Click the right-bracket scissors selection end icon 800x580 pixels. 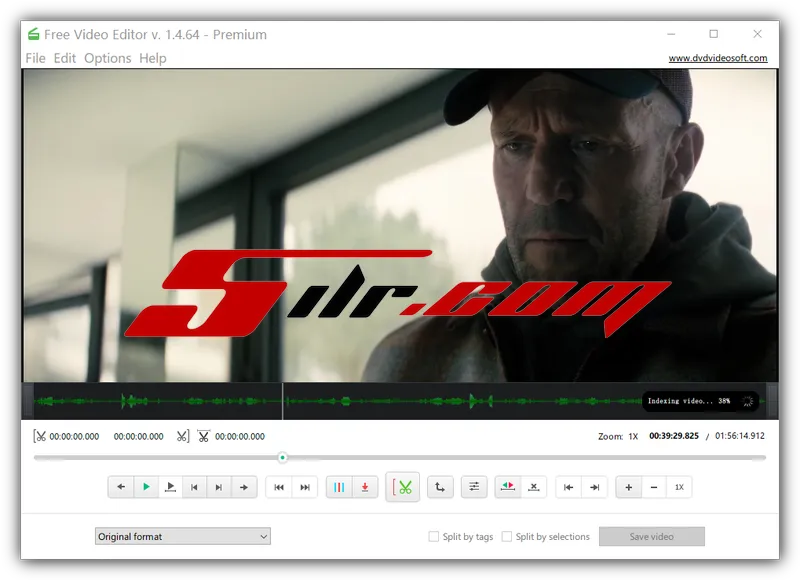pyautogui.click(x=183, y=436)
